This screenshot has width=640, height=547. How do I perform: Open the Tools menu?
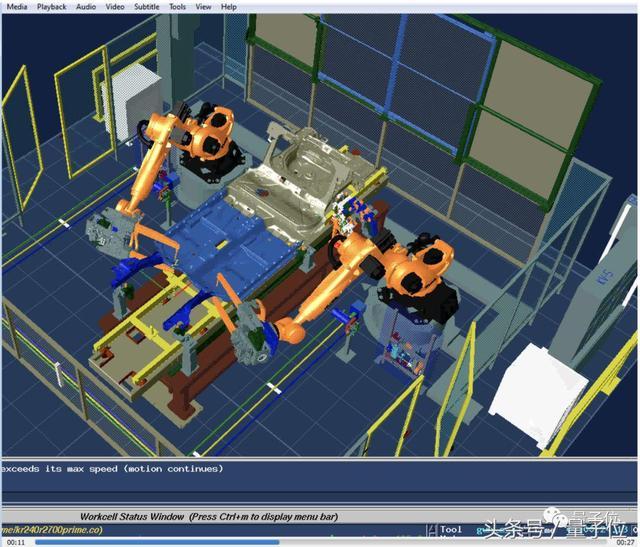click(x=178, y=7)
